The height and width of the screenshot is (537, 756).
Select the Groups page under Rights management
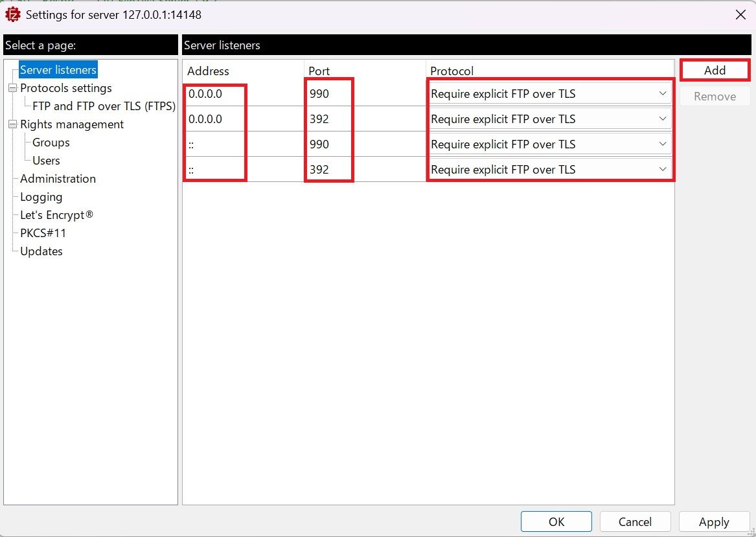[51, 142]
